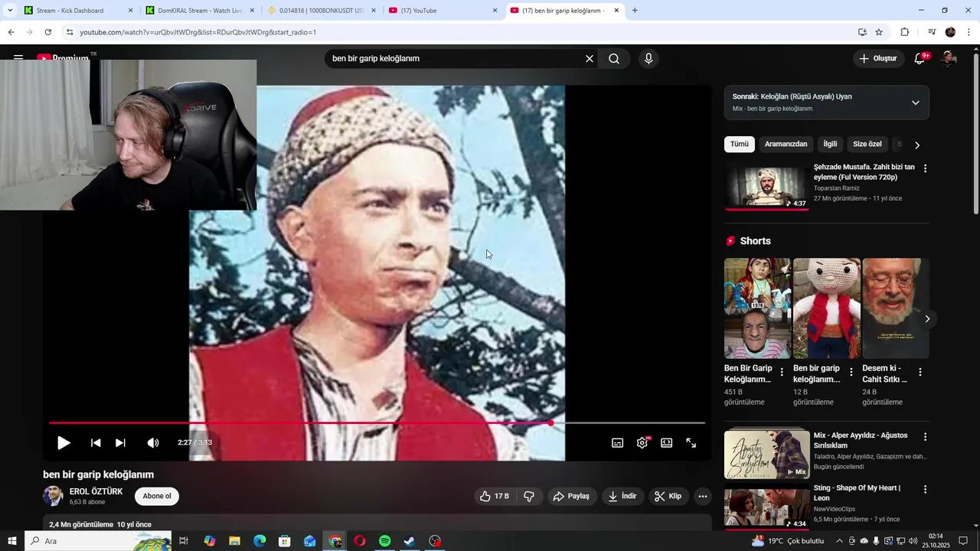Open the YouTube account avatar menu
The width and height of the screenshot is (980, 551).
[949, 58]
